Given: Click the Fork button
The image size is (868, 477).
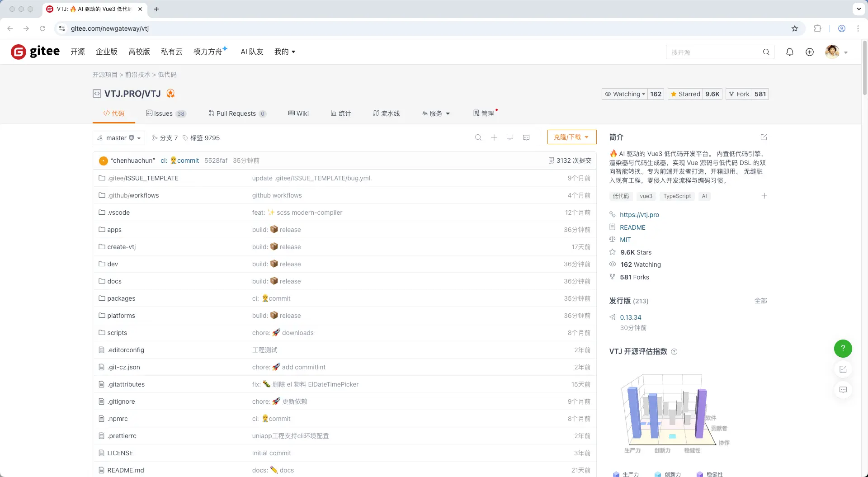Looking at the screenshot, I should (x=739, y=94).
